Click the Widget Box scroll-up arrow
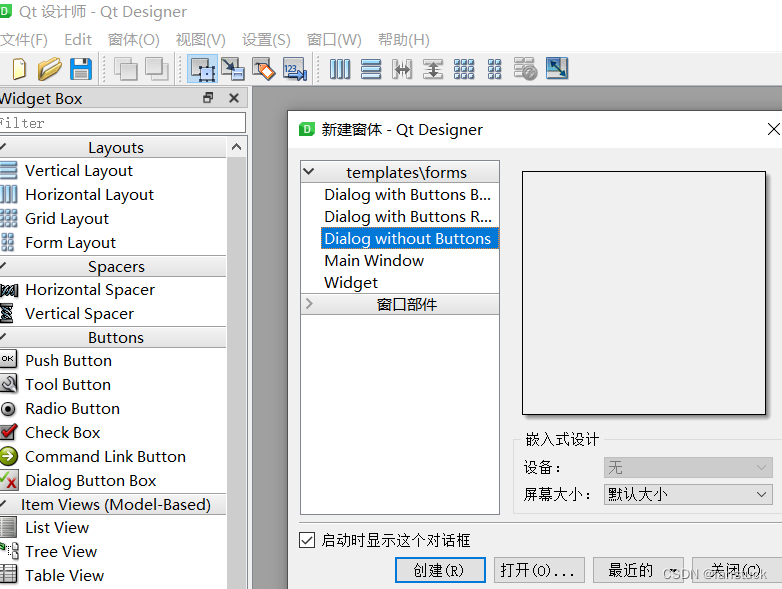The image size is (782, 589). point(237,147)
